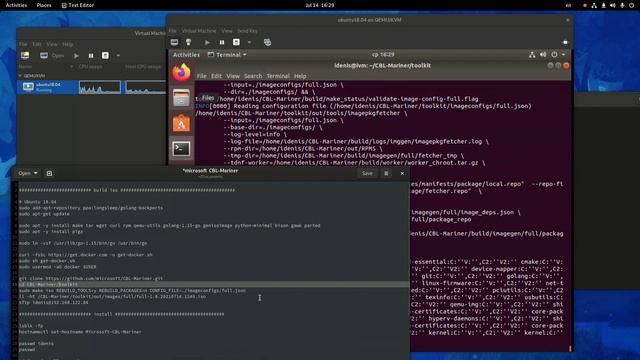This screenshot has height=360, width=640.
Task: Show VM hardware details lightbulb icon
Action: [x=188, y=42]
